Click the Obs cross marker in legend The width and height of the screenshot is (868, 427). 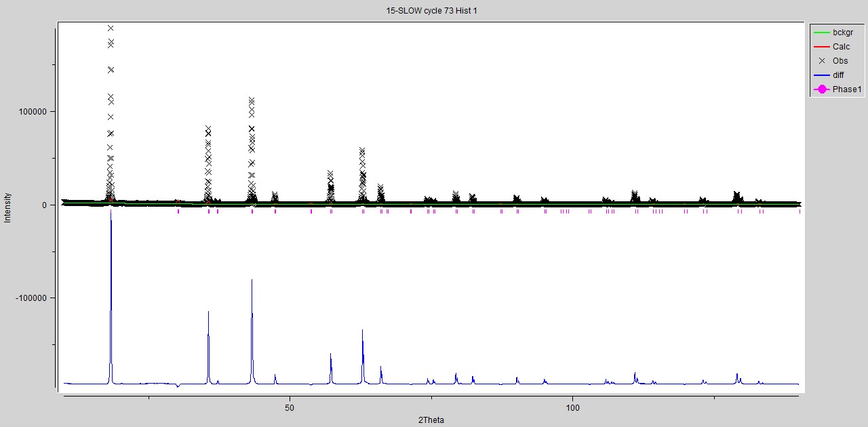pos(821,61)
